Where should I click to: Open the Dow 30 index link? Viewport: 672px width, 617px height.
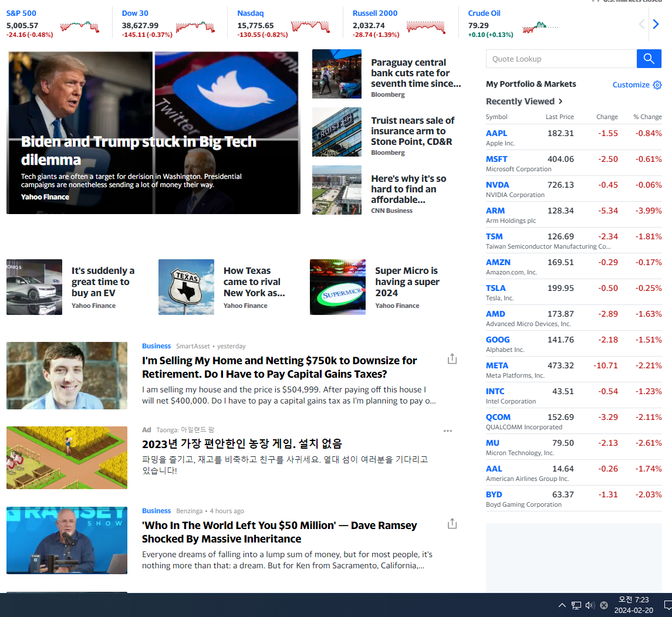pyautogui.click(x=135, y=13)
